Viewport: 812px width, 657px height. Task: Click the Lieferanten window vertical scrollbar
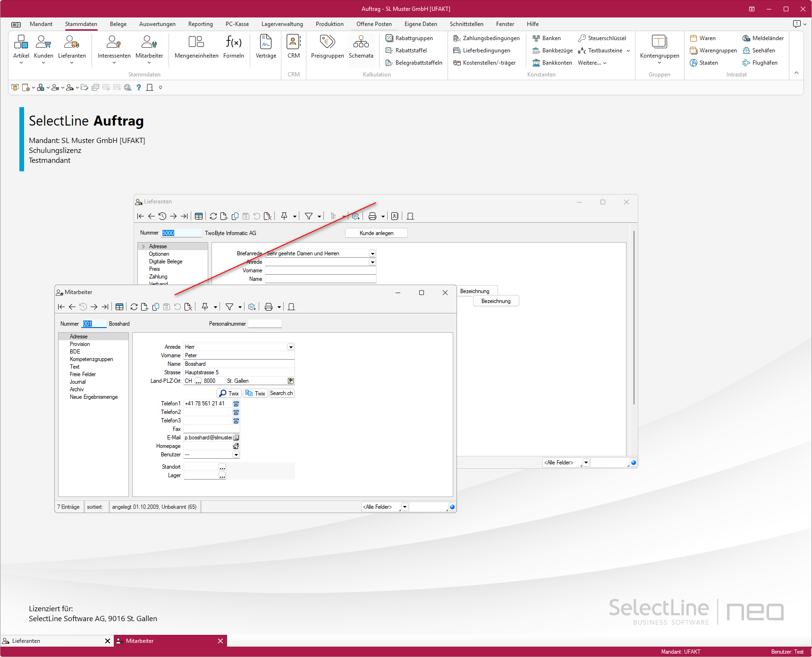click(x=634, y=317)
